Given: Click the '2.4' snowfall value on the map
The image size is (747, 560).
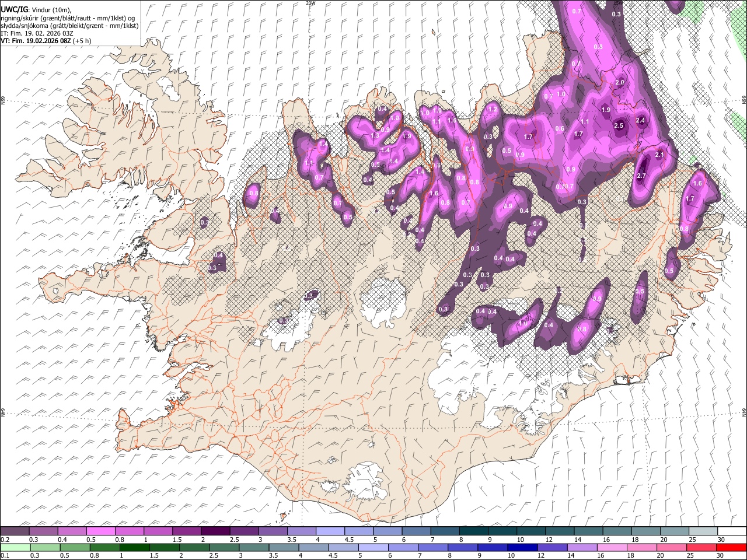Looking at the screenshot, I should tap(640, 121).
